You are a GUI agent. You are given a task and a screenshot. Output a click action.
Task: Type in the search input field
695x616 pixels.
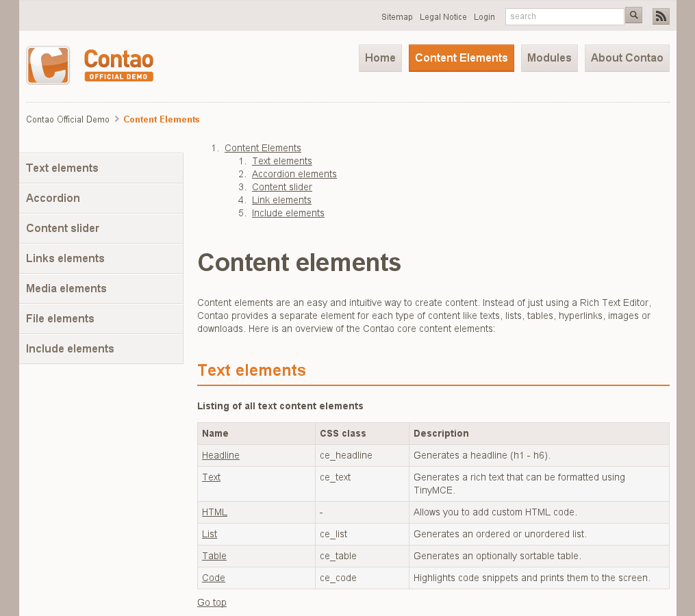coord(564,16)
